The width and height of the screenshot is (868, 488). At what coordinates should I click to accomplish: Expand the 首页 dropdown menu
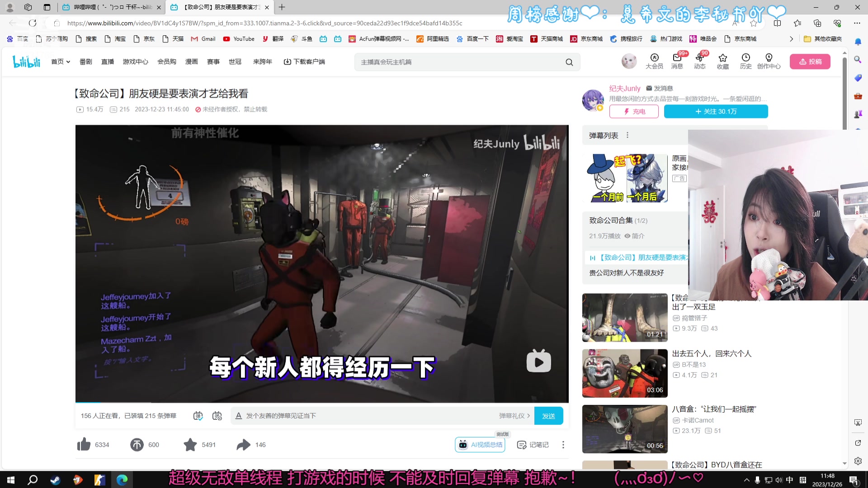point(61,62)
